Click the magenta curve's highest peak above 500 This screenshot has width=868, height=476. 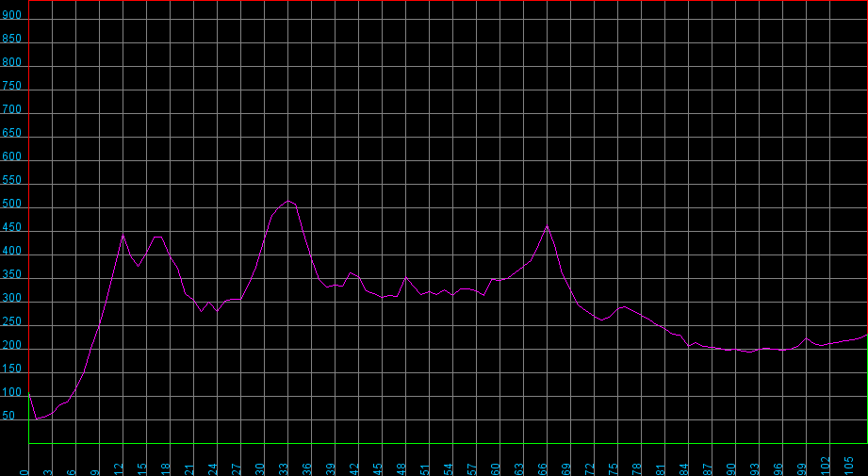click(x=287, y=201)
